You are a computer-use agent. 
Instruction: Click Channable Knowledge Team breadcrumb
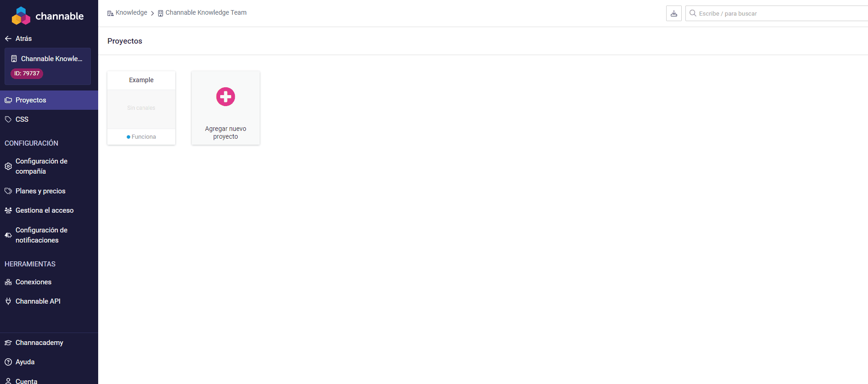pyautogui.click(x=206, y=13)
